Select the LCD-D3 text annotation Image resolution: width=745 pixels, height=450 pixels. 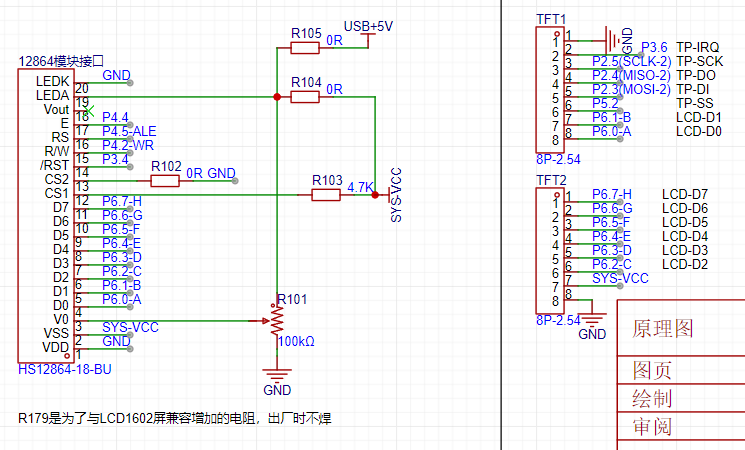[x=685, y=250]
